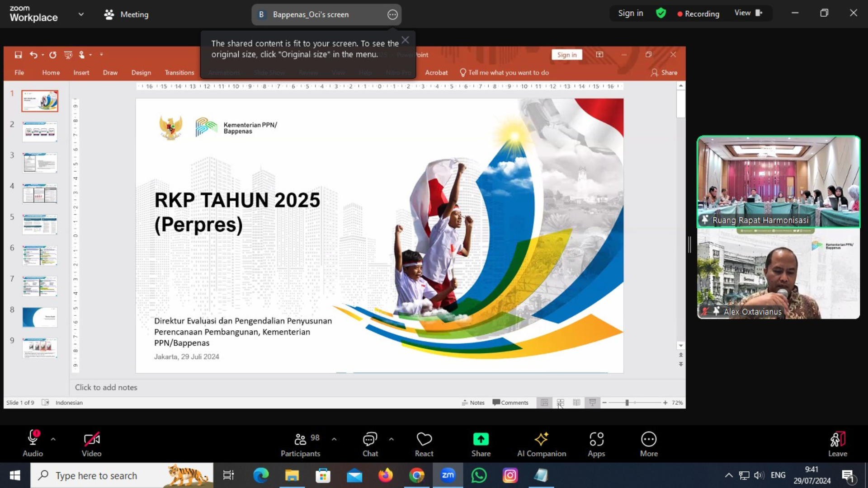Viewport: 868px width, 488px height.
Task: Select slide 5 thumbnail
Action: click(40, 225)
